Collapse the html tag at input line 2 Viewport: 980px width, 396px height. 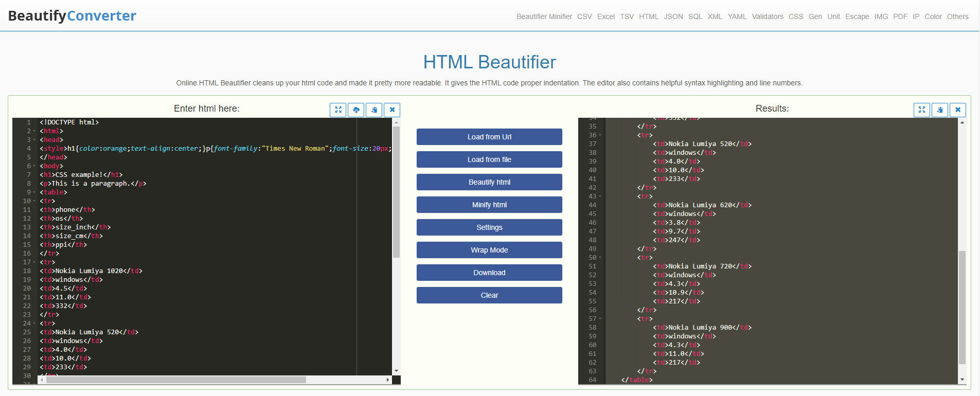tap(34, 131)
